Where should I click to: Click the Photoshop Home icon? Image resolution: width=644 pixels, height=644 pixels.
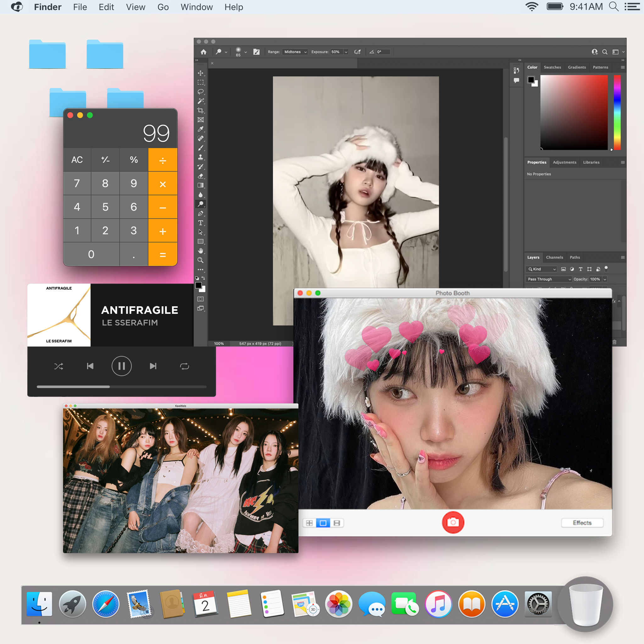[203, 52]
